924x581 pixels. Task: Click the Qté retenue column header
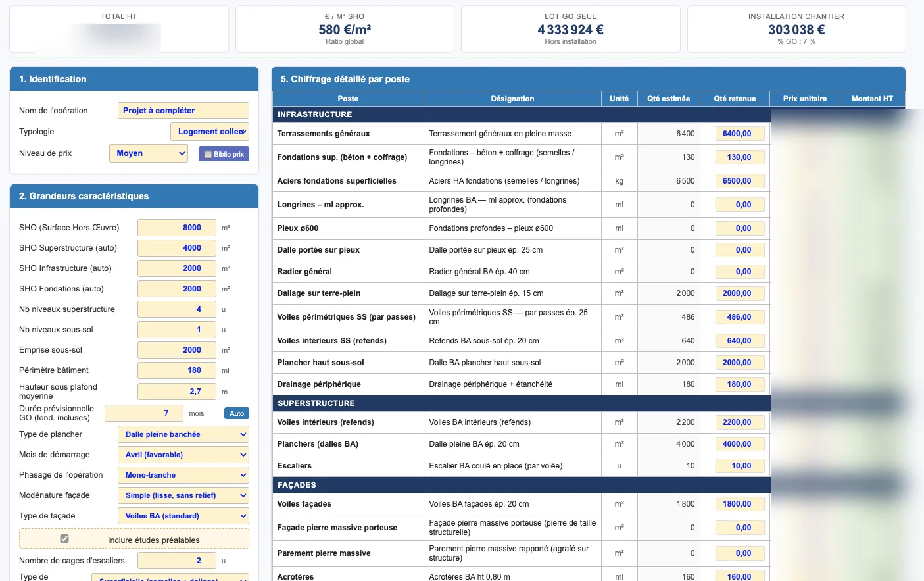[735, 99]
